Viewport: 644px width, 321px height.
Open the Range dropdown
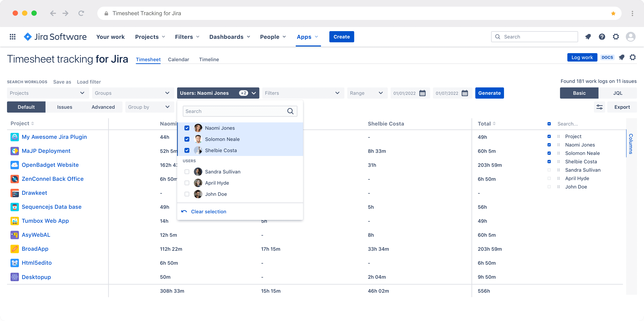(367, 93)
